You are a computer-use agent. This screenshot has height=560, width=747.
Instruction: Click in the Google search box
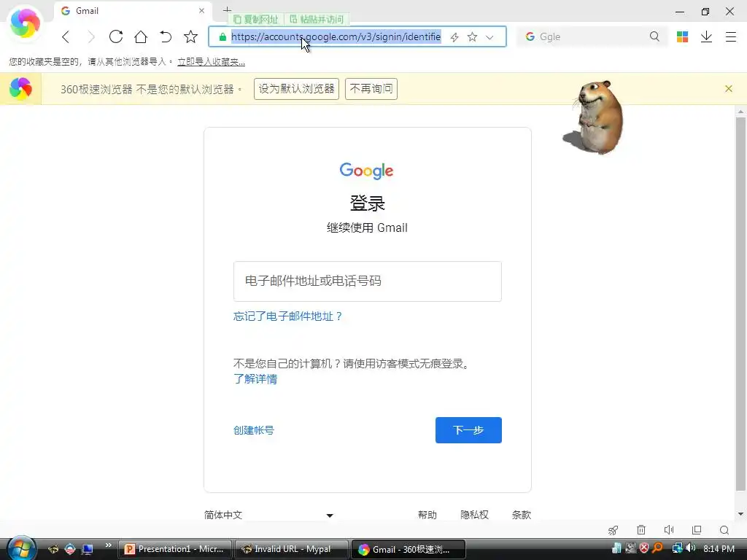point(592,36)
